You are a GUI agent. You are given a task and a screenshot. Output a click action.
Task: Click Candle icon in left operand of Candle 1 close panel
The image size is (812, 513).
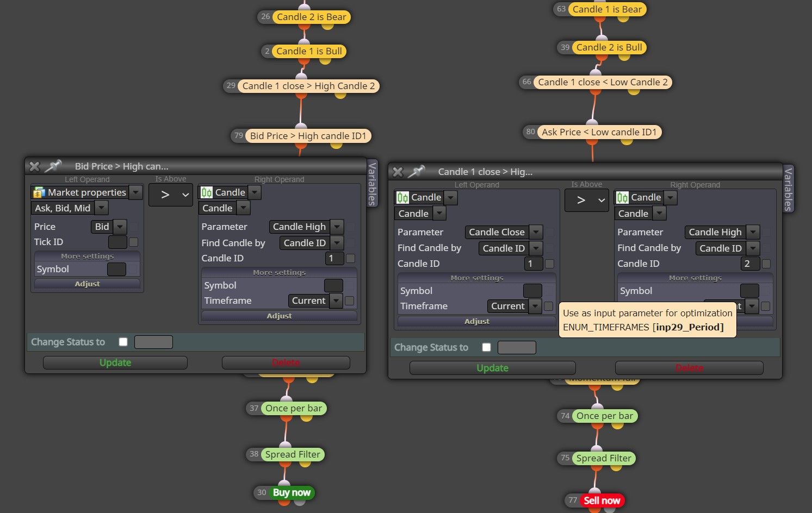402,197
